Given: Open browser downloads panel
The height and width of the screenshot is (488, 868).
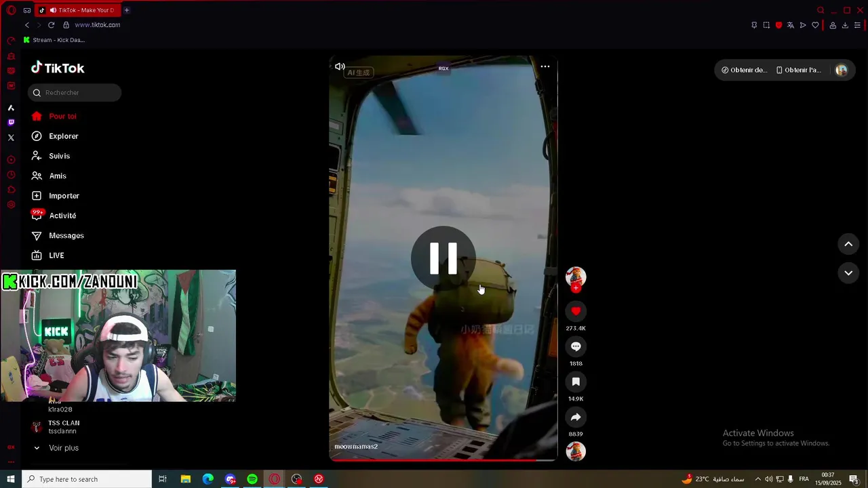Looking at the screenshot, I should pos(845,25).
